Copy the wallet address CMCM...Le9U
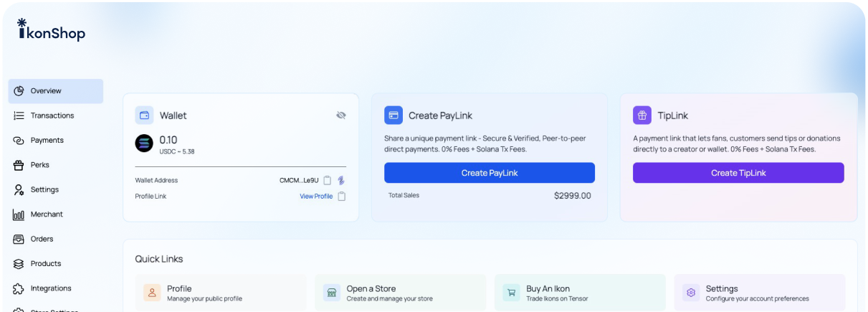 point(327,181)
